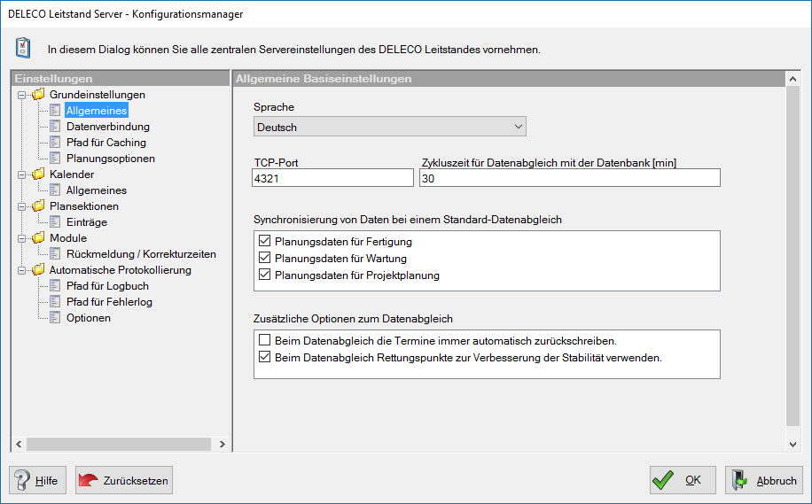Collapse the Automatische Protokollierung tree node

coord(22,270)
